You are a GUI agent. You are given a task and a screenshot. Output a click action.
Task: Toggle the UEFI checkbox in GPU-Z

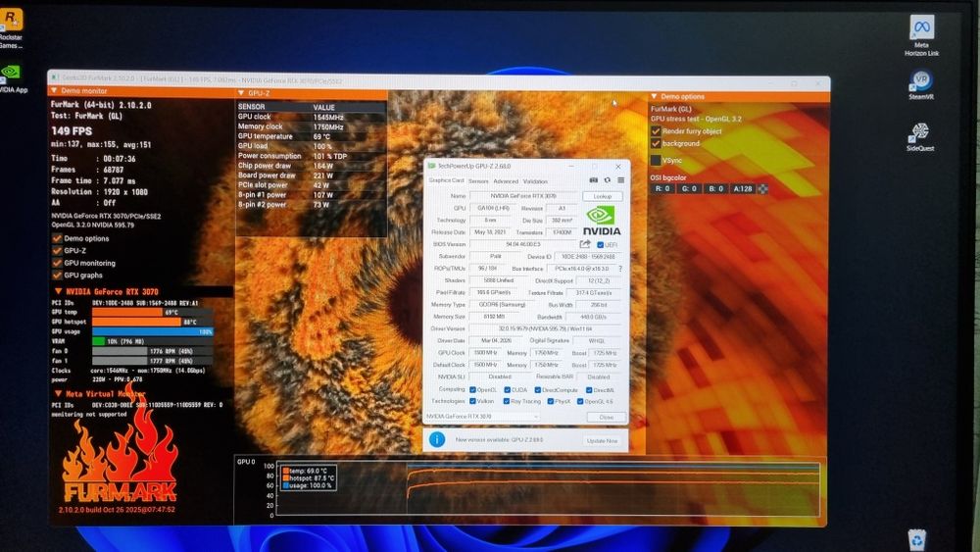[600, 245]
